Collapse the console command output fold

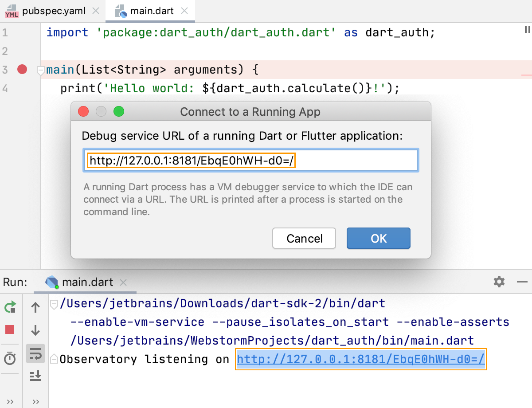pyautogui.click(x=53, y=303)
